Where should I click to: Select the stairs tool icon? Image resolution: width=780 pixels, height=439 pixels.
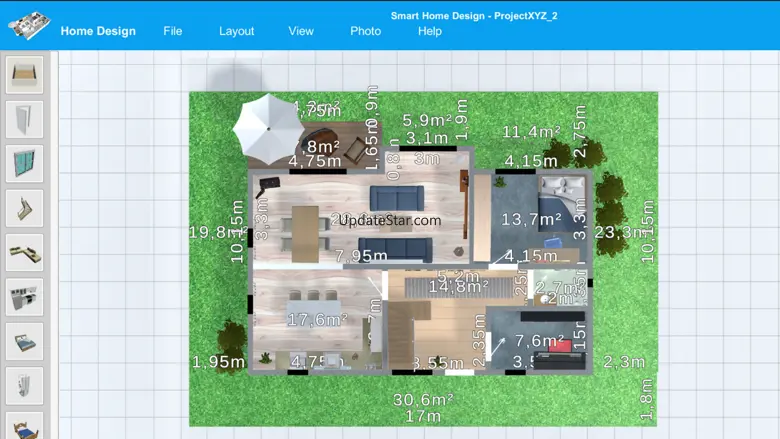pyautogui.click(x=24, y=208)
